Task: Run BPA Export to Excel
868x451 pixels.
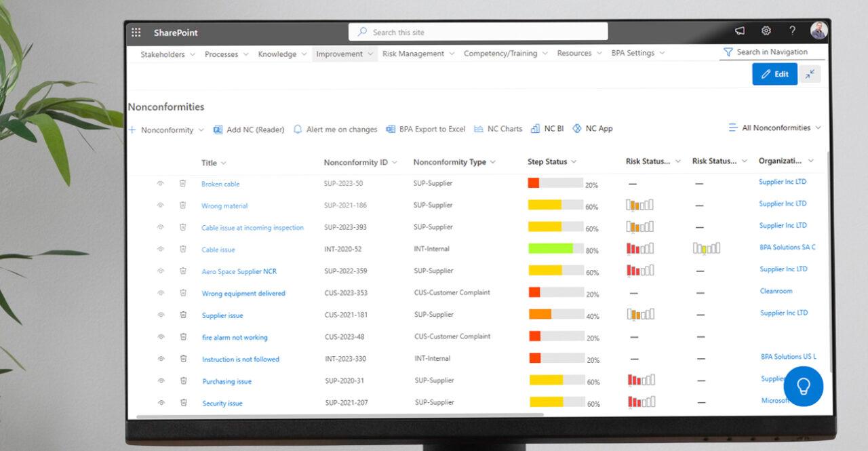Action: pos(425,129)
